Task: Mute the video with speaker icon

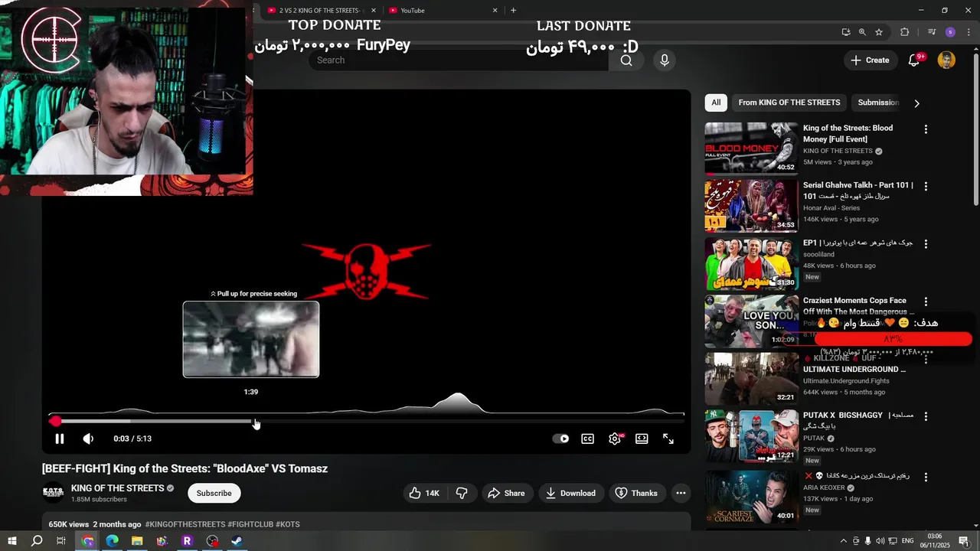Action: [88, 439]
